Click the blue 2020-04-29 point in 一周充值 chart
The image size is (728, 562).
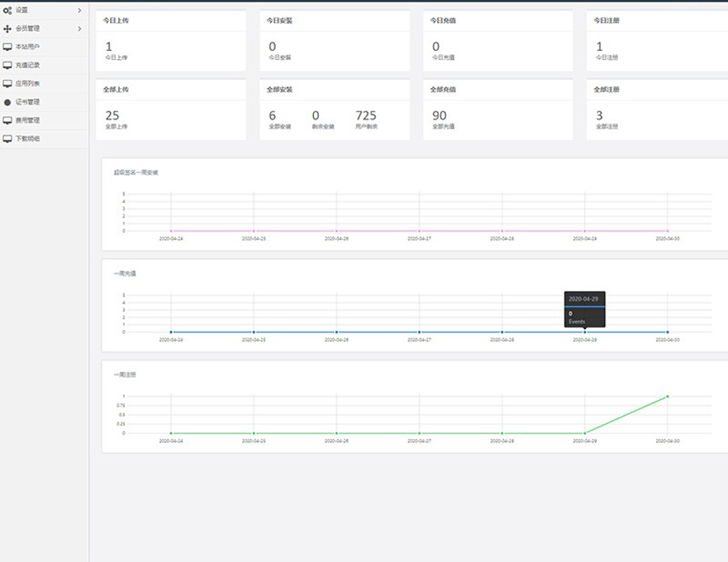coord(585,332)
